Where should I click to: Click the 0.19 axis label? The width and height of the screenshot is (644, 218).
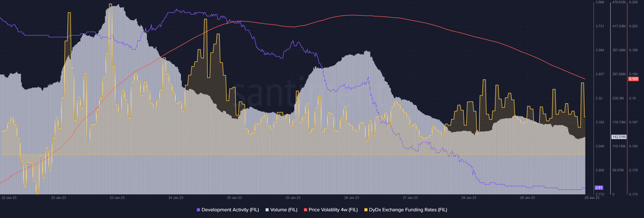click(632, 98)
